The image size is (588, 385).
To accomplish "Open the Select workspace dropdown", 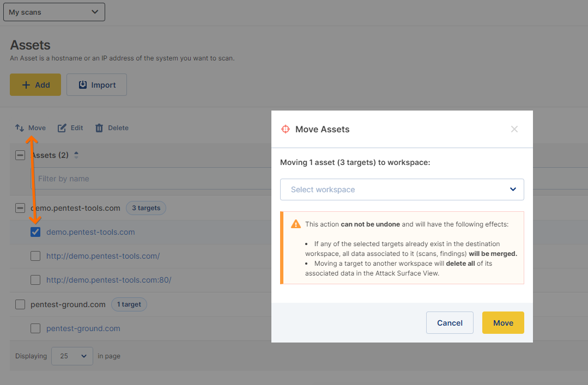I will tap(402, 190).
